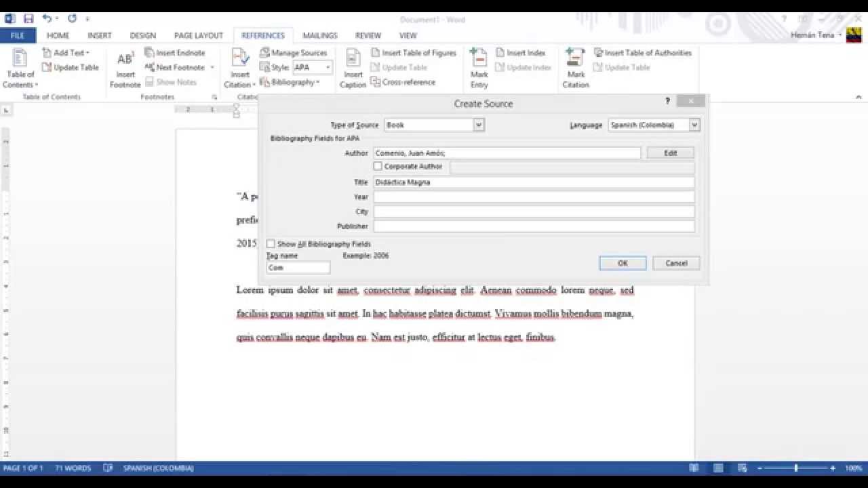Image resolution: width=868 pixels, height=488 pixels.
Task: Click the zoom level 100% button
Action: click(853, 468)
